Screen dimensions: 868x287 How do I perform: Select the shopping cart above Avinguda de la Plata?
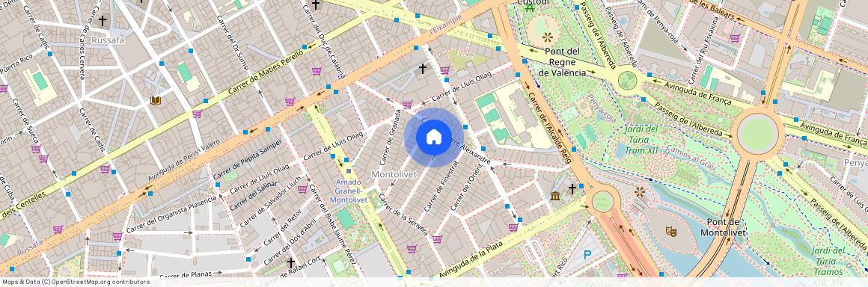(x=513, y=227)
